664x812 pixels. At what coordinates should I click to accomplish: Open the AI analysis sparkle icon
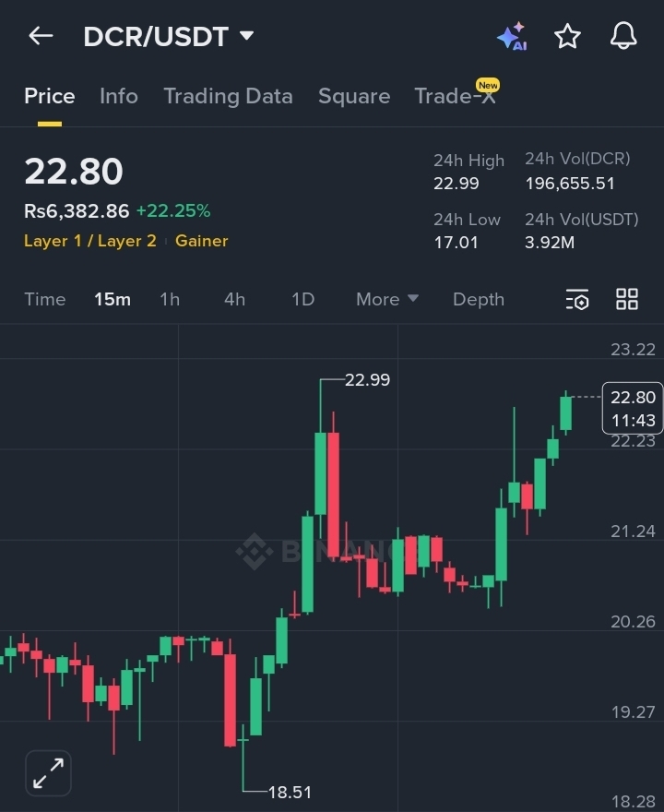tap(511, 36)
